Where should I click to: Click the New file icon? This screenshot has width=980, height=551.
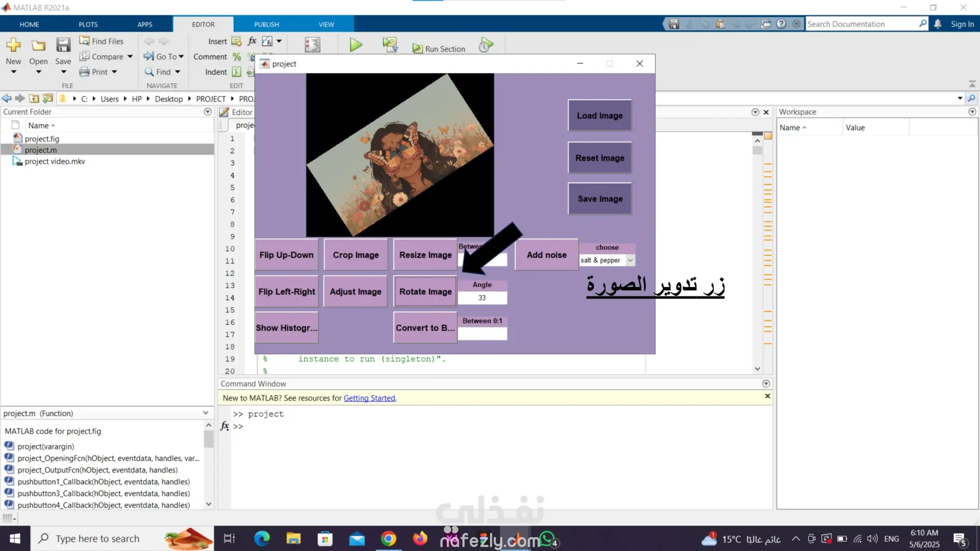13,45
